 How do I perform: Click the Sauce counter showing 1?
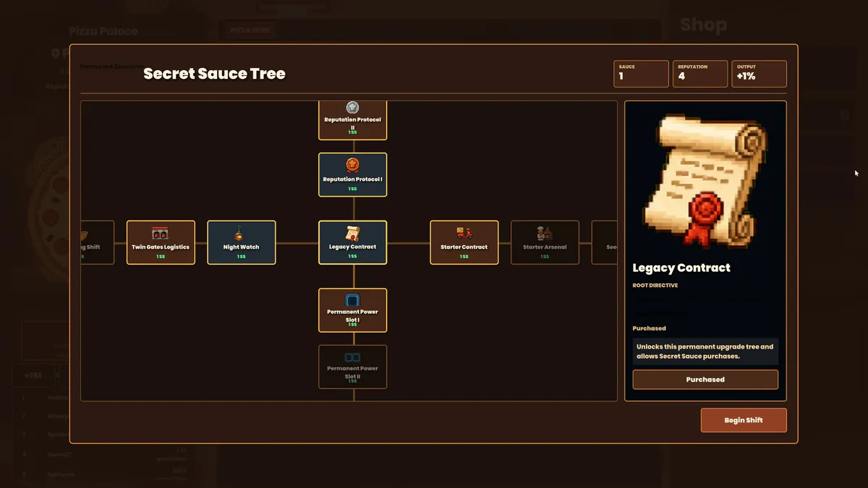click(641, 74)
